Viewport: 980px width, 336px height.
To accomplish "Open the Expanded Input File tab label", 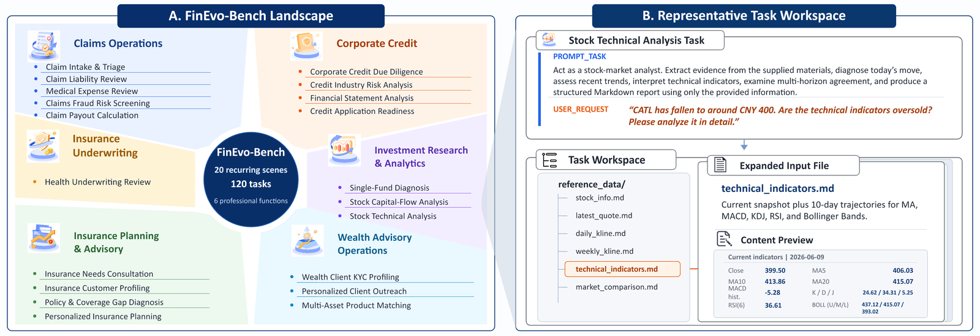I will [x=784, y=166].
